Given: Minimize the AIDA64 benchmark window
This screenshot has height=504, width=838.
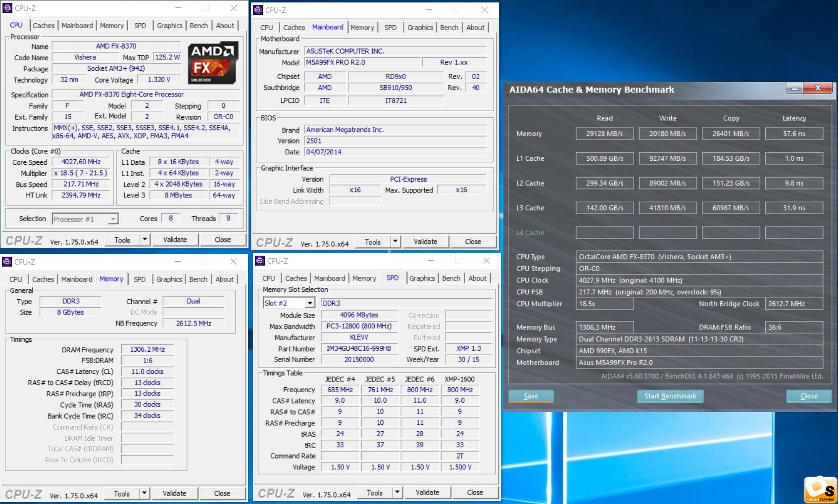Looking at the screenshot, I should pos(794,89).
